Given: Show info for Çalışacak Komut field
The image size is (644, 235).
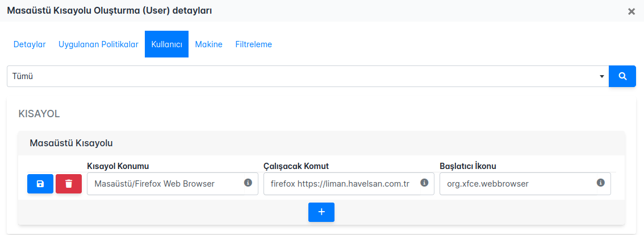Looking at the screenshot, I should [424, 183].
